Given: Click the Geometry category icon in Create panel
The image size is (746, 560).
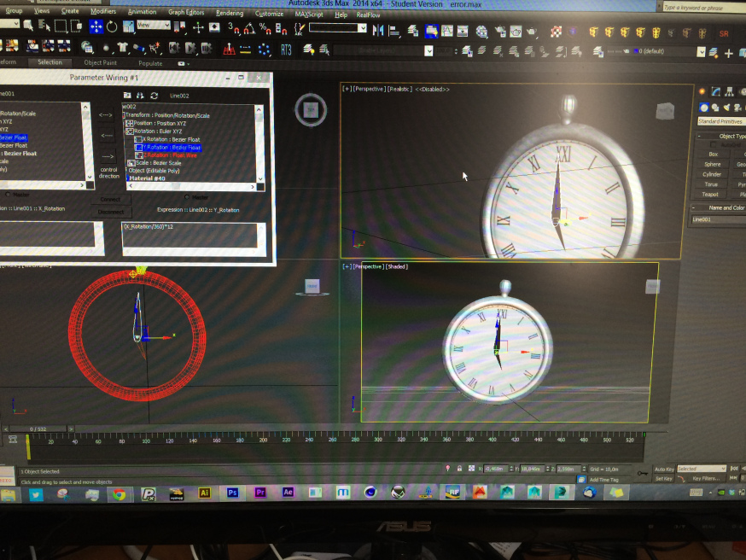Looking at the screenshot, I should click(x=704, y=108).
